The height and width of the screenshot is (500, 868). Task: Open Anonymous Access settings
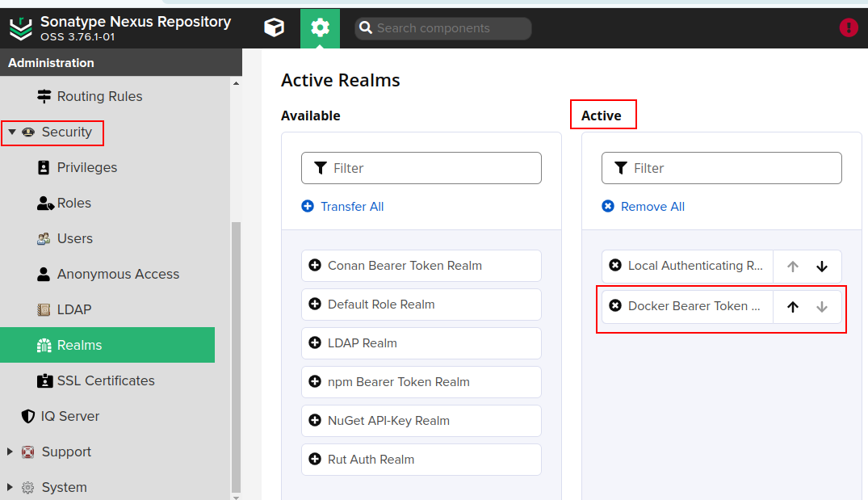pos(118,274)
